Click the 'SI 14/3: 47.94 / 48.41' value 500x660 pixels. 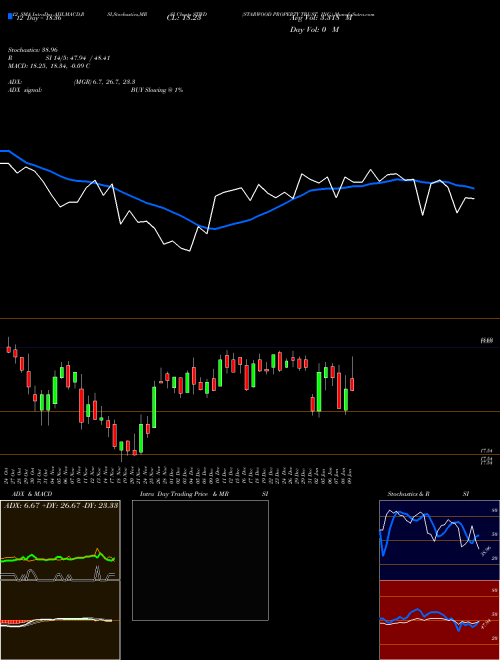[78, 58]
